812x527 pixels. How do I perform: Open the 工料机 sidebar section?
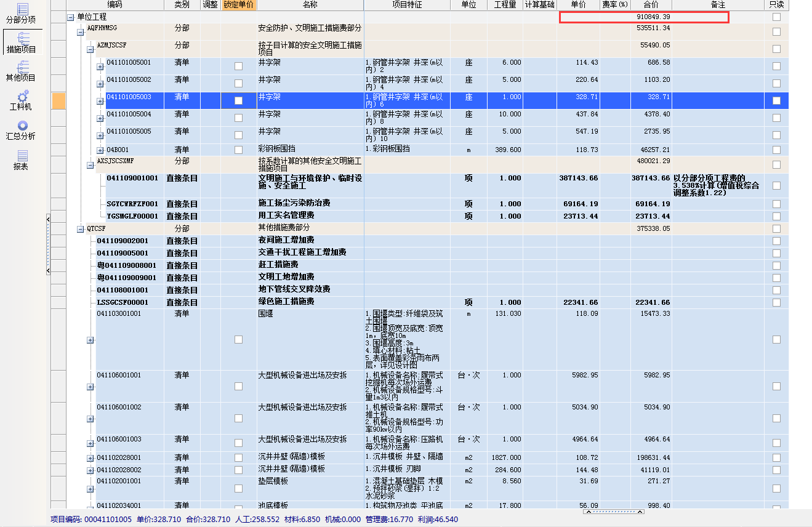21,101
